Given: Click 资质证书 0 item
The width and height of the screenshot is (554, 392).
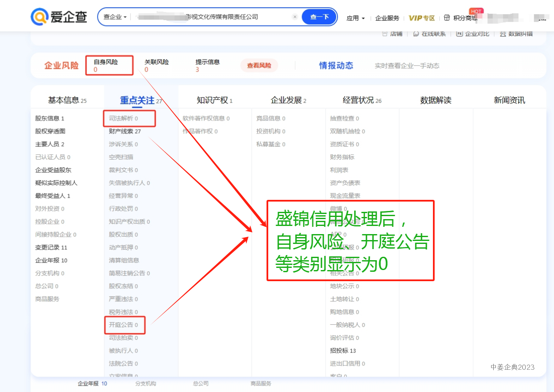Looking at the screenshot, I should pyautogui.click(x=344, y=144).
